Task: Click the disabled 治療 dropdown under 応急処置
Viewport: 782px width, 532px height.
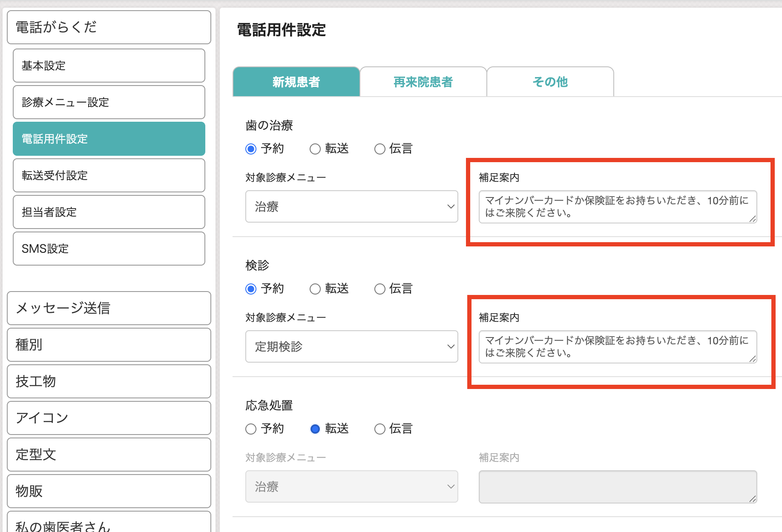Action: (351, 486)
